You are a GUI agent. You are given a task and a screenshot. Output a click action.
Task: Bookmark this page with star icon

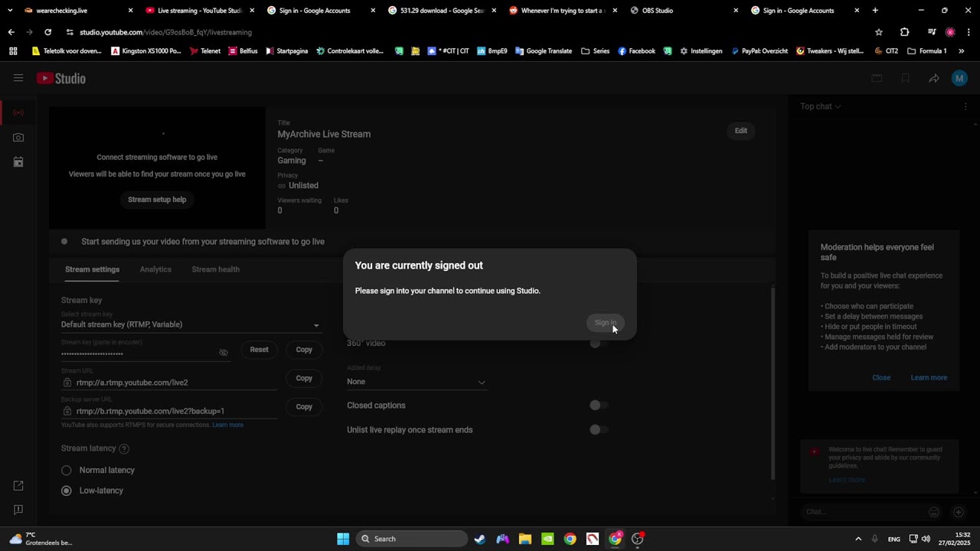pos(879,32)
